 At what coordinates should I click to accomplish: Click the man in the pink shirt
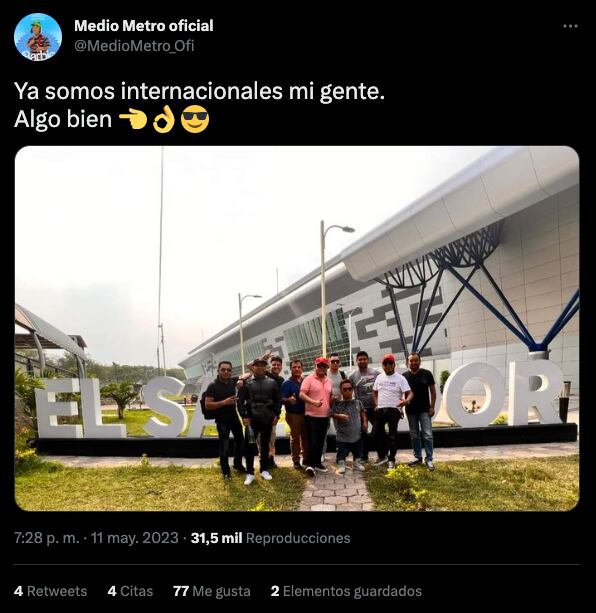point(317,415)
